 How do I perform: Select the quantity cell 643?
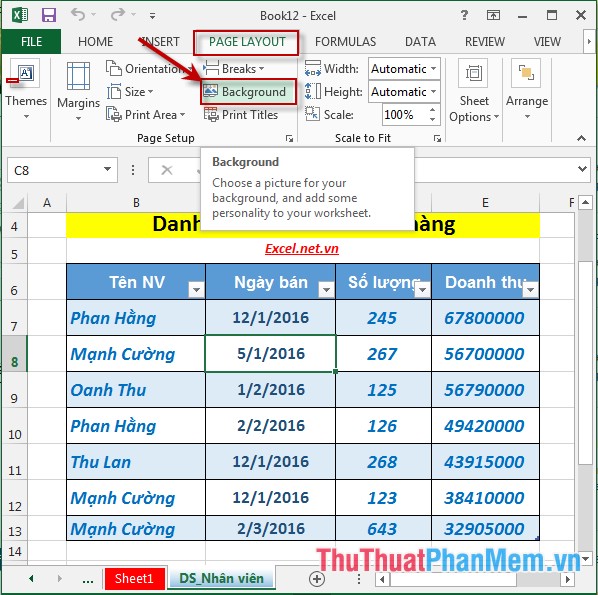coord(383,529)
